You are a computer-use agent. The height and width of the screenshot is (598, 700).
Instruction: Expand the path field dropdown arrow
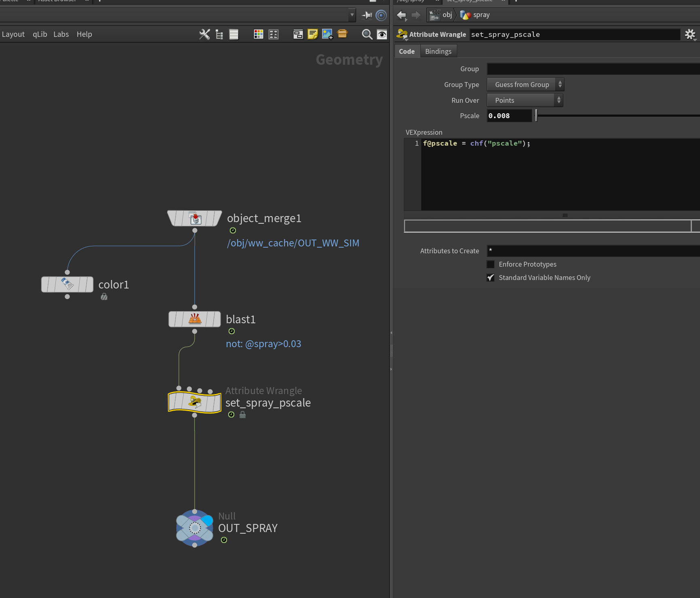tap(352, 15)
